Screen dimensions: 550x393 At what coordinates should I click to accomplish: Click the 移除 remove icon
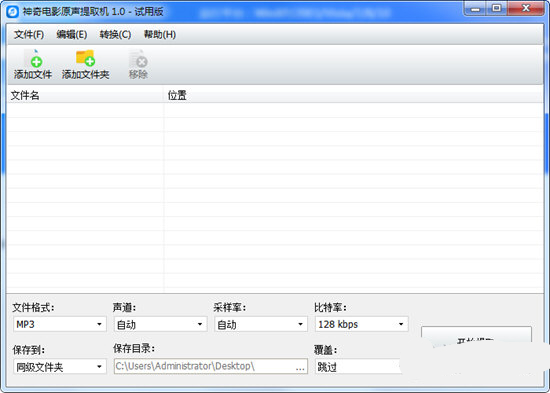pos(138,65)
